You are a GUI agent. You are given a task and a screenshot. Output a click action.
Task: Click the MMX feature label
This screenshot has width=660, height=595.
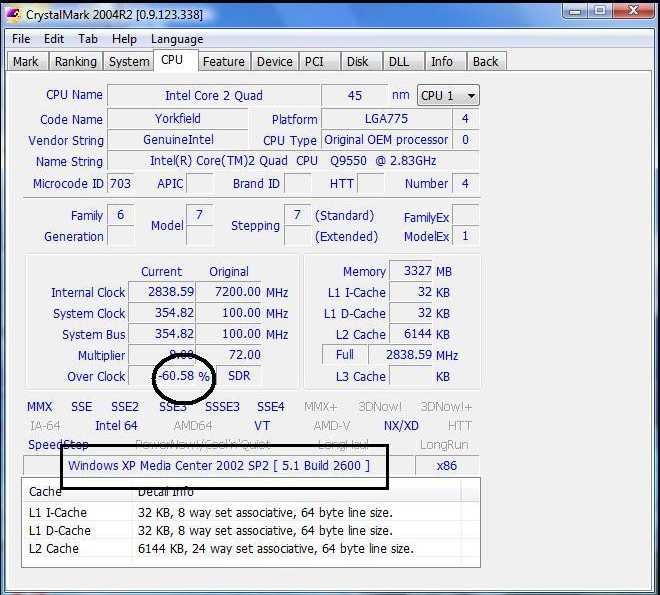coord(40,407)
